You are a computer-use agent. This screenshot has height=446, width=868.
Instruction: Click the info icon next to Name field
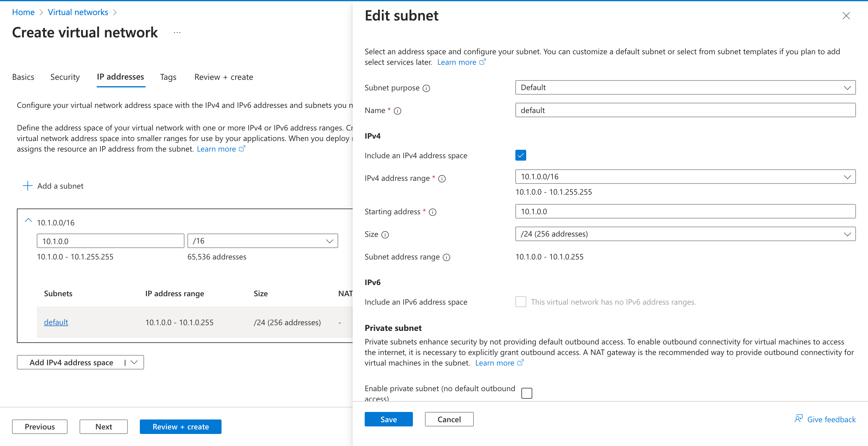(398, 111)
